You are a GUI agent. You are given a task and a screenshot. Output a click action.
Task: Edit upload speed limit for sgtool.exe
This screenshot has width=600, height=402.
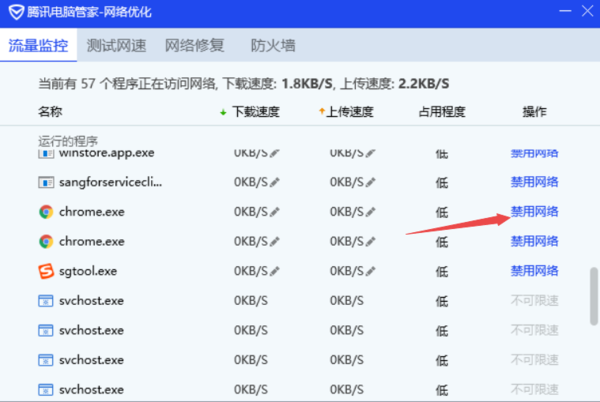point(371,271)
